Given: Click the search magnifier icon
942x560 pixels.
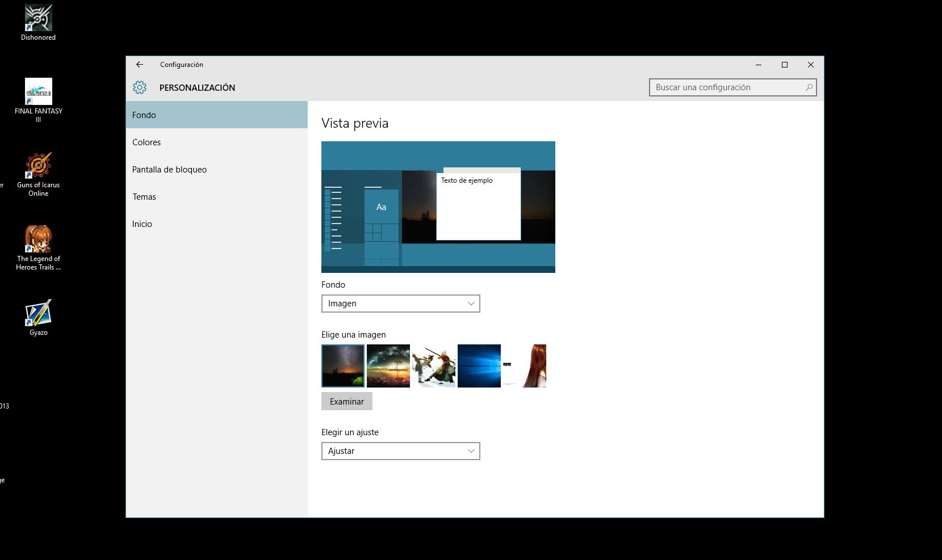Looking at the screenshot, I should pyautogui.click(x=809, y=87).
